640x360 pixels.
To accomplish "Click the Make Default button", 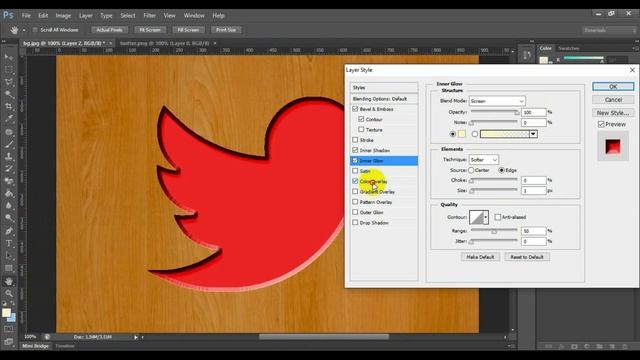I will coord(480,257).
